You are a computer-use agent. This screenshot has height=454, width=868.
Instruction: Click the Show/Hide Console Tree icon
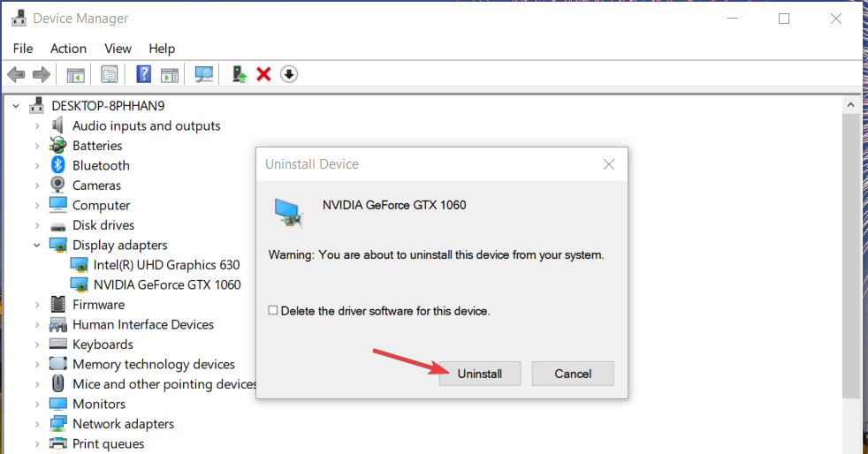tap(76, 74)
